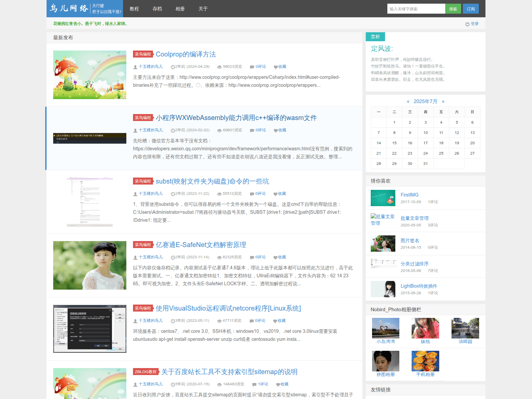Viewport: 532px width, 399px height.
Task: Click the clock date icon on VisualStudio article
Action: 173,321
